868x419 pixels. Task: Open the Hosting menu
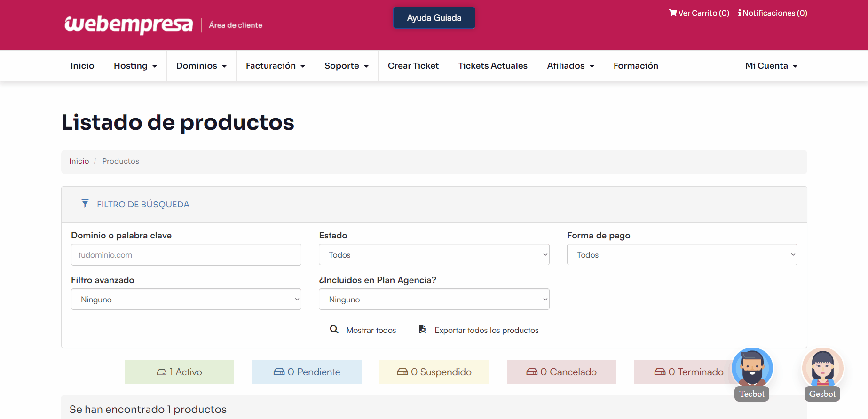[x=135, y=66]
